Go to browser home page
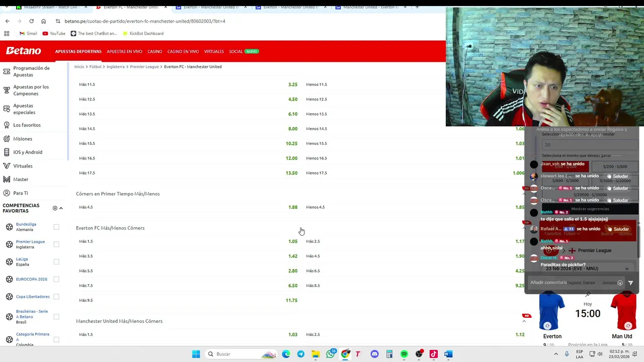Image resolution: width=644 pixels, height=362 pixels. (43, 21)
